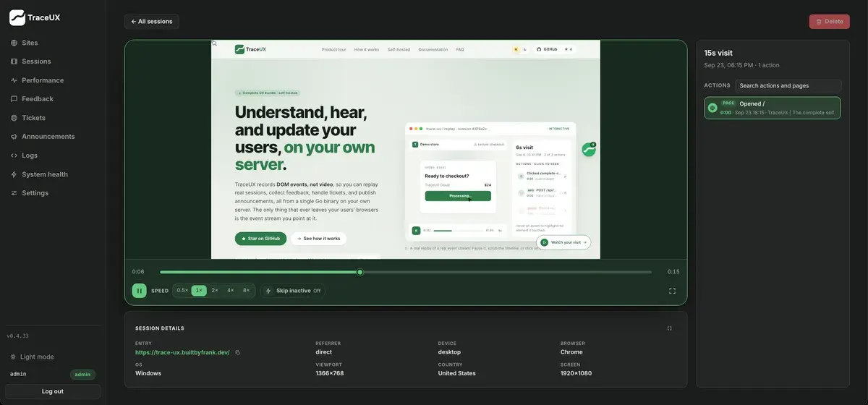Pause the session replay

coord(139,291)
